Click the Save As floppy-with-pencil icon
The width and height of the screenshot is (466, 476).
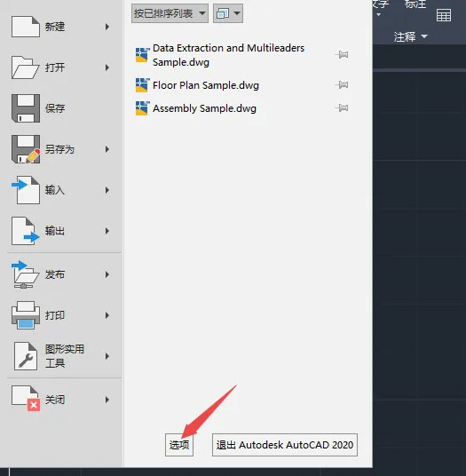[x=26, y=149]
